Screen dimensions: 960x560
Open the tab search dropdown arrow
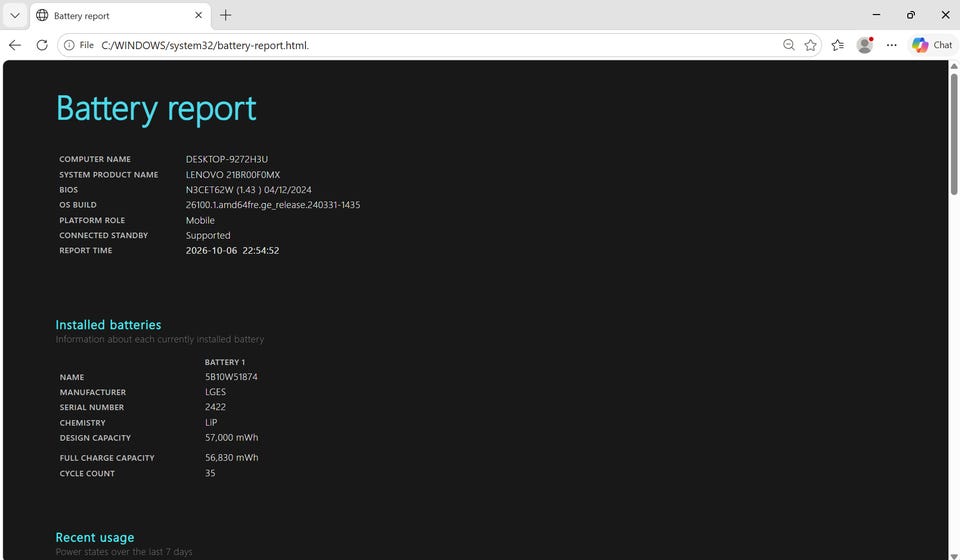tap(15, 15)
